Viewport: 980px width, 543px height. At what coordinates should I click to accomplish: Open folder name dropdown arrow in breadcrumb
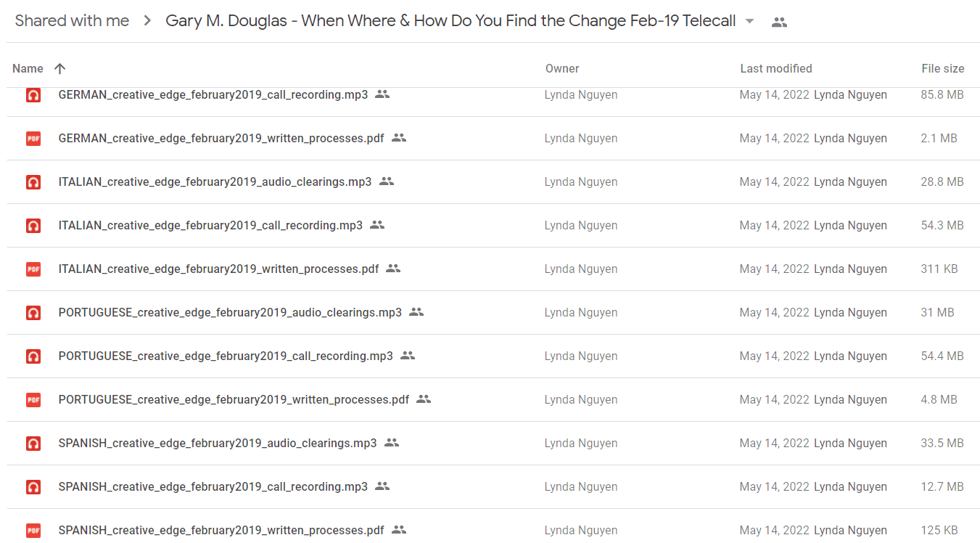[750, 21]
